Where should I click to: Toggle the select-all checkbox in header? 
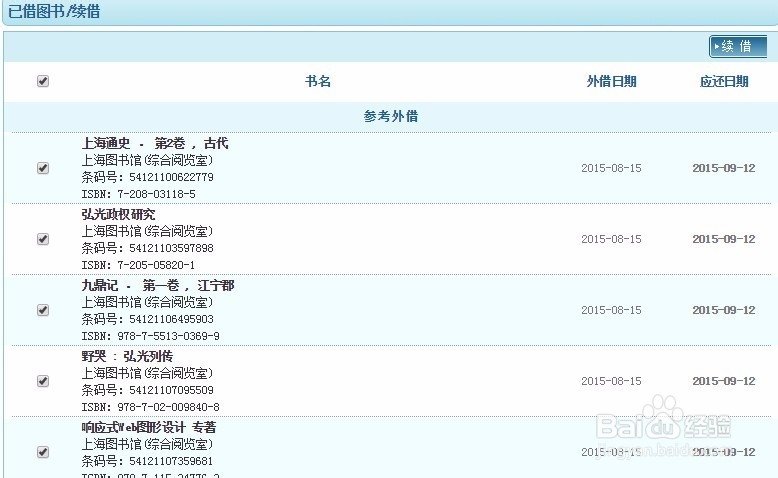point(43,81)
